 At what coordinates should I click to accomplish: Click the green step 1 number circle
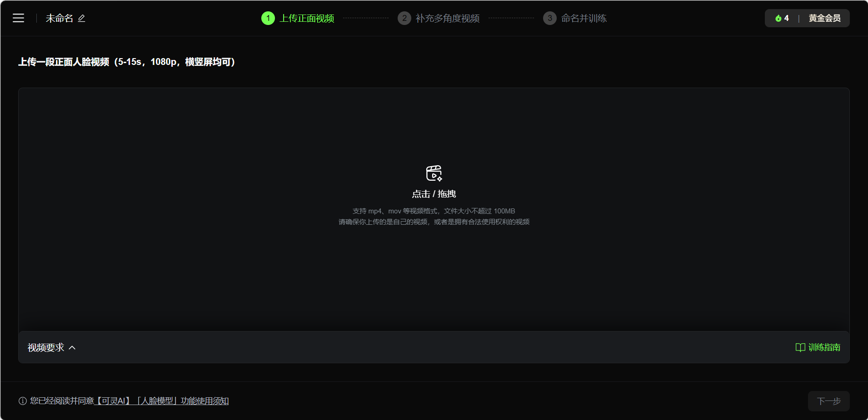coord(268,18)
